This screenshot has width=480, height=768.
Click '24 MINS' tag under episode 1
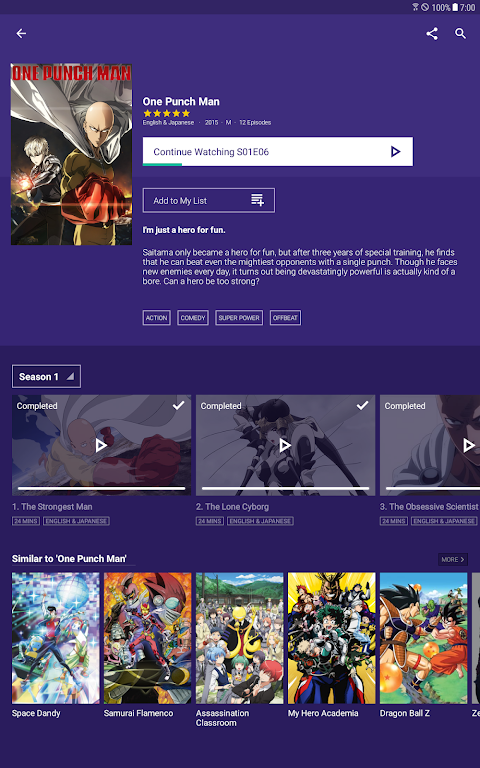[26, 521]
